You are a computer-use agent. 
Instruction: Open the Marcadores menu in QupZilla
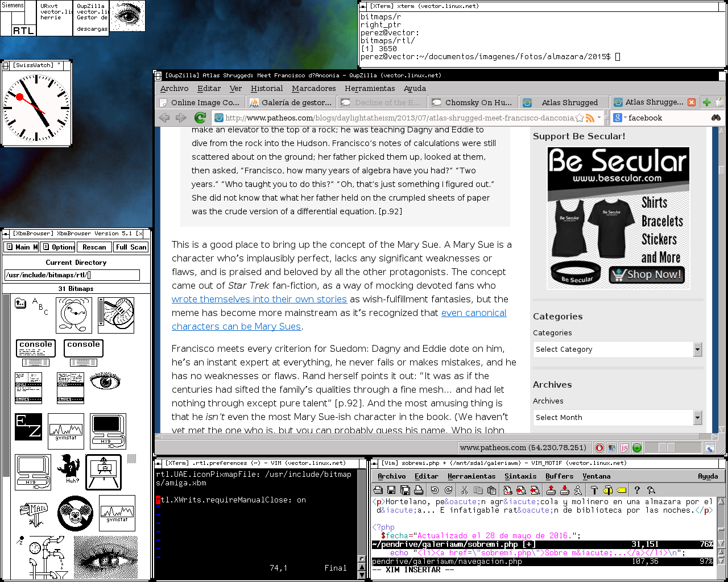pyautogui.click(x=313, y=88)
